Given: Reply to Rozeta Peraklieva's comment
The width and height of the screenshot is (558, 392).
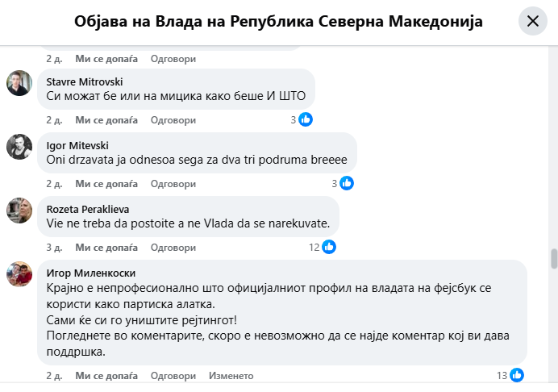Looking at the screenshot, I should [x=173, y=248].
